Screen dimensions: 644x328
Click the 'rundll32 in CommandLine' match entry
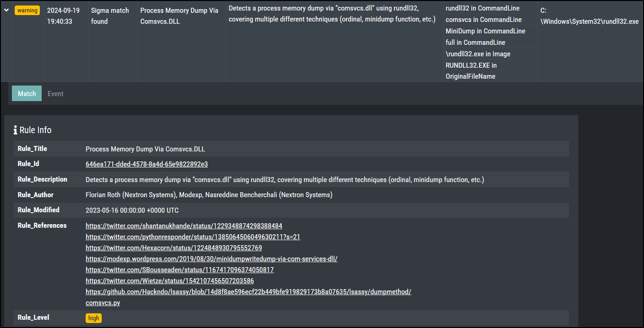point(482,8)
